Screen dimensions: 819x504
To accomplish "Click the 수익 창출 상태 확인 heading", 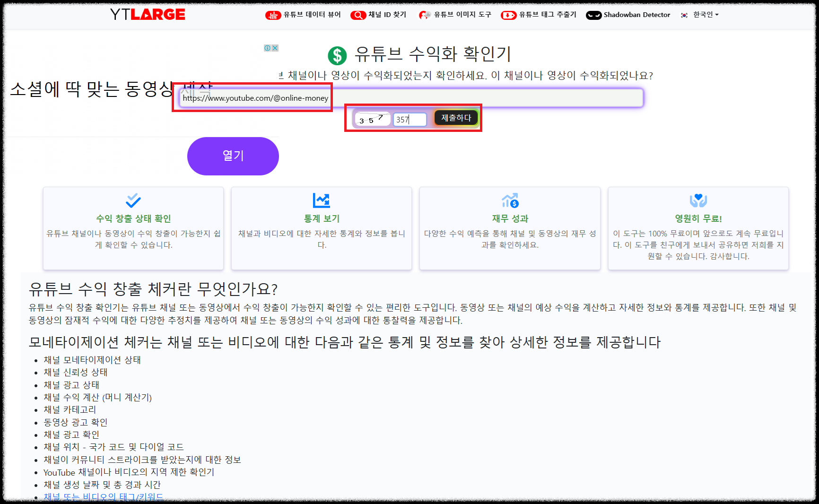I will (x=133, y=218).
